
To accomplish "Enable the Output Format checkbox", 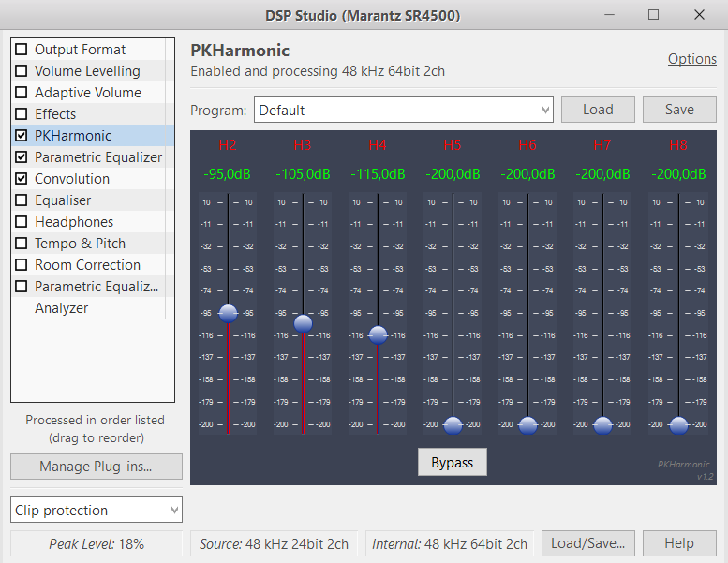I will [x=22, y=50].
